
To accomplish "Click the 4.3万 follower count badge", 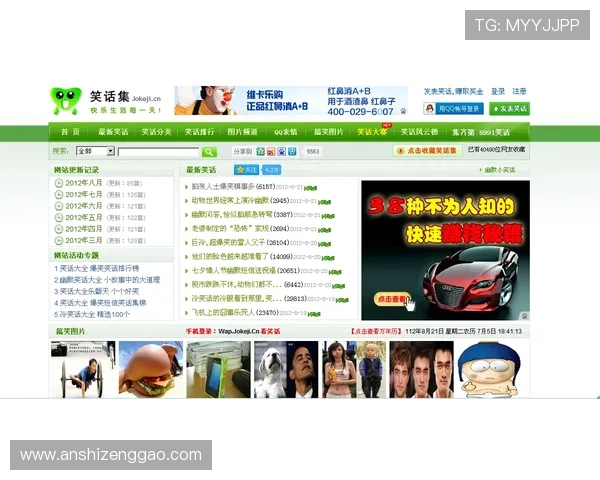I will tap(272, 170).
